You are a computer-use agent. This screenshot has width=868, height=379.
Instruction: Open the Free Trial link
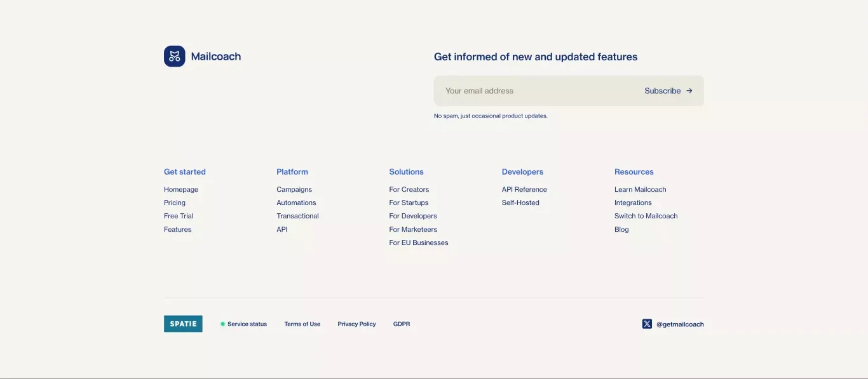coord(179,216)
